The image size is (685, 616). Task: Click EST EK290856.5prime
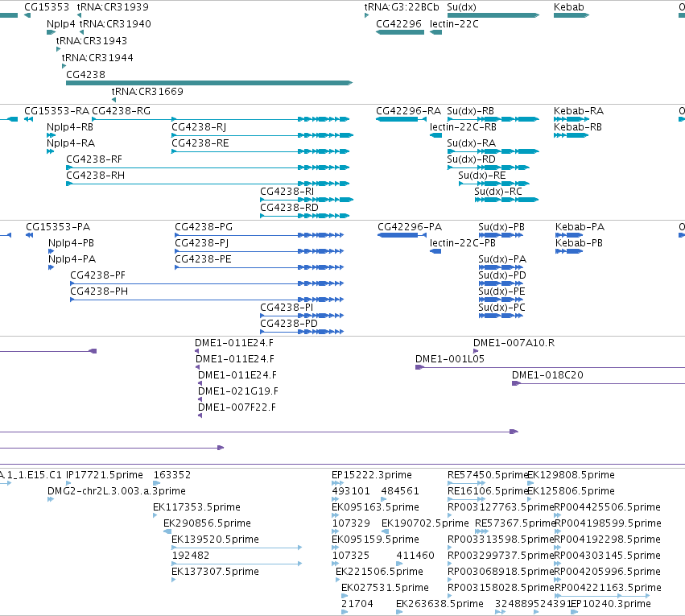point(207,523)
